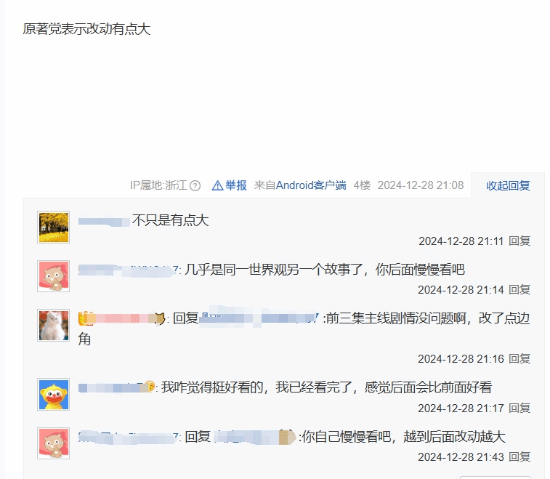The width and height of the screenshot is (550, 479).
Task: Click the report warning triangle icon
Action: tap(217, 185)
